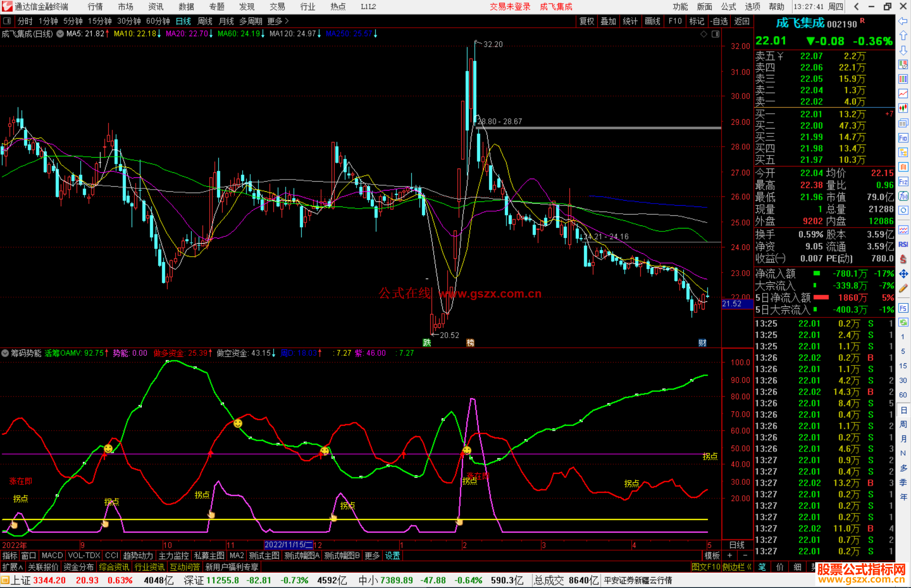Screen dimensions: 911x588
Task: Collapse the 侧边栏 sidebar panel
Action: [737, 567]
